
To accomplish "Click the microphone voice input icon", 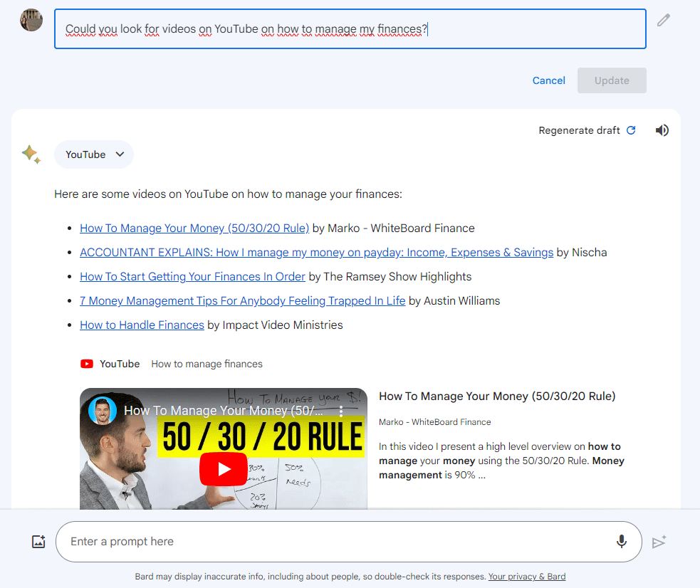I will (x=622, y=542).
